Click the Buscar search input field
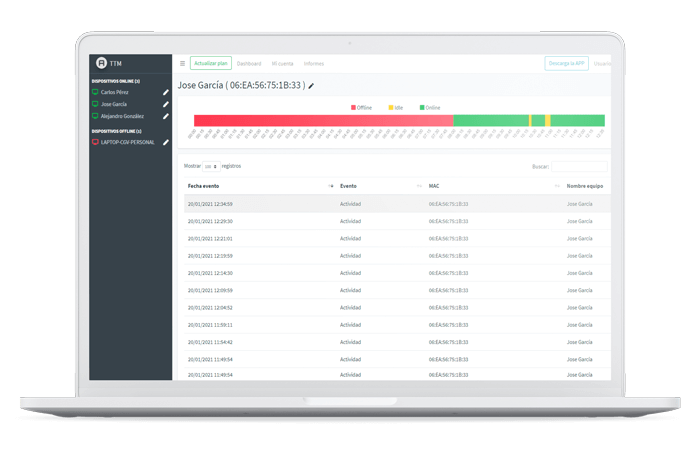Viewport: 700px width, 467px height. pyautogui.click(x=578, y=166)
